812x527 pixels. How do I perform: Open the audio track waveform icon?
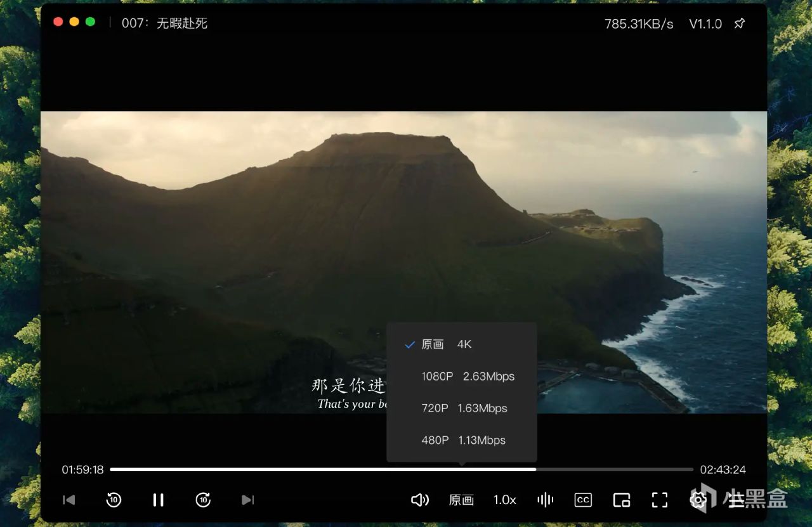point(545,500)
